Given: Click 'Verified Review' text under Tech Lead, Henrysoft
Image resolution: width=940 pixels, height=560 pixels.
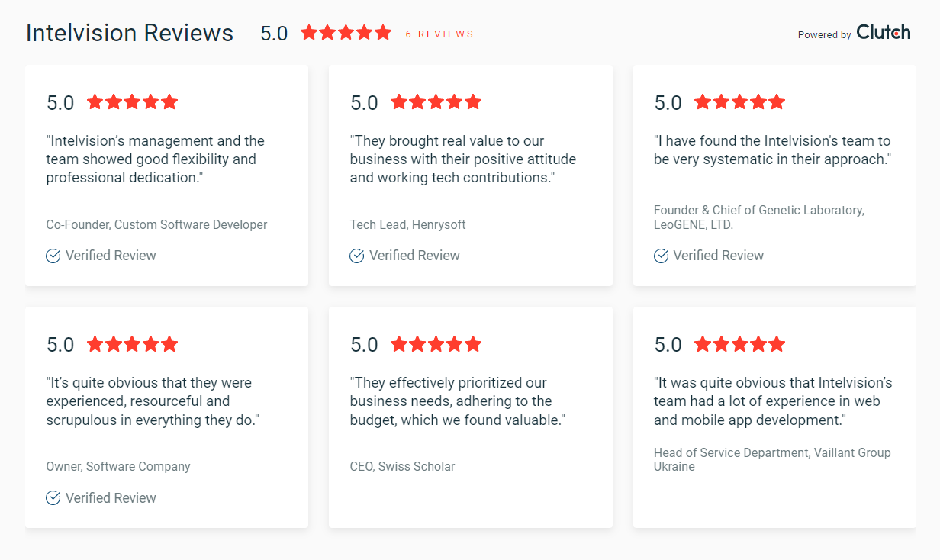Looking at the screenshot, I should pyautogui.click(x=414, y=256).
